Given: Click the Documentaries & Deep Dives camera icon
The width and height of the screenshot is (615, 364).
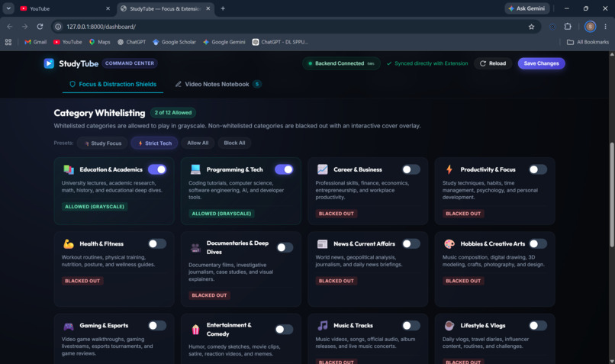Looking at the screenshot, I should pyautogui.click(x=195, y=247).
